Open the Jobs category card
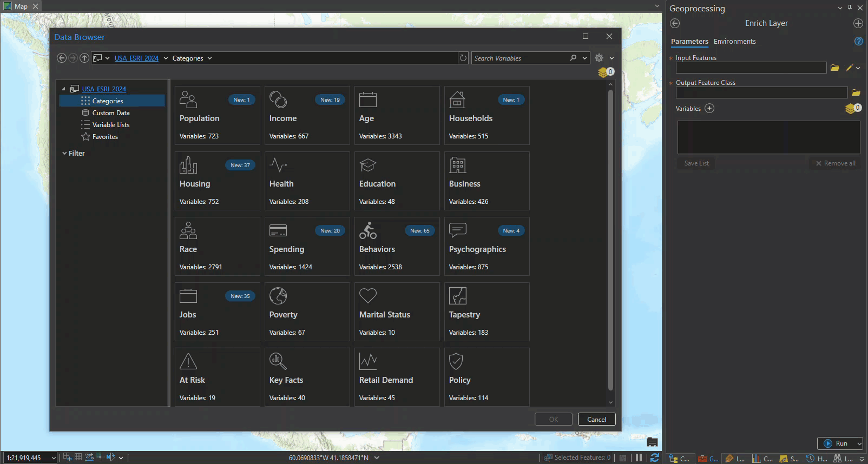 pos(217,311)
